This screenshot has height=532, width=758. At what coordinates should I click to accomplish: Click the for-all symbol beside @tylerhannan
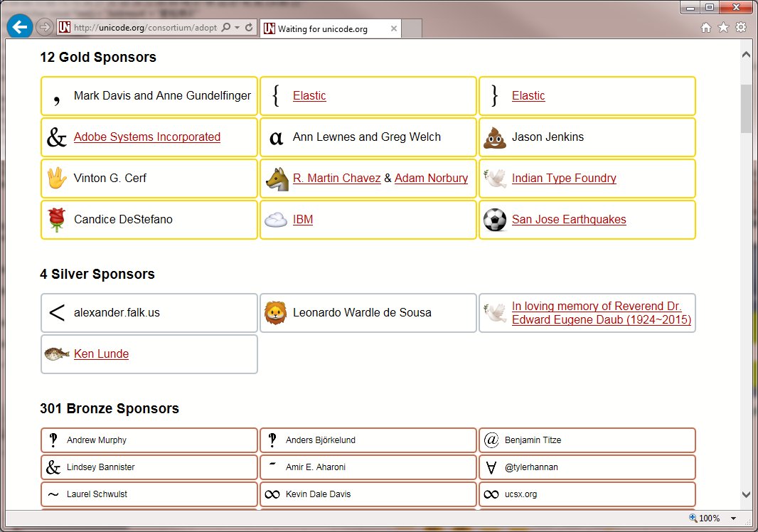(x=491, y=468)
